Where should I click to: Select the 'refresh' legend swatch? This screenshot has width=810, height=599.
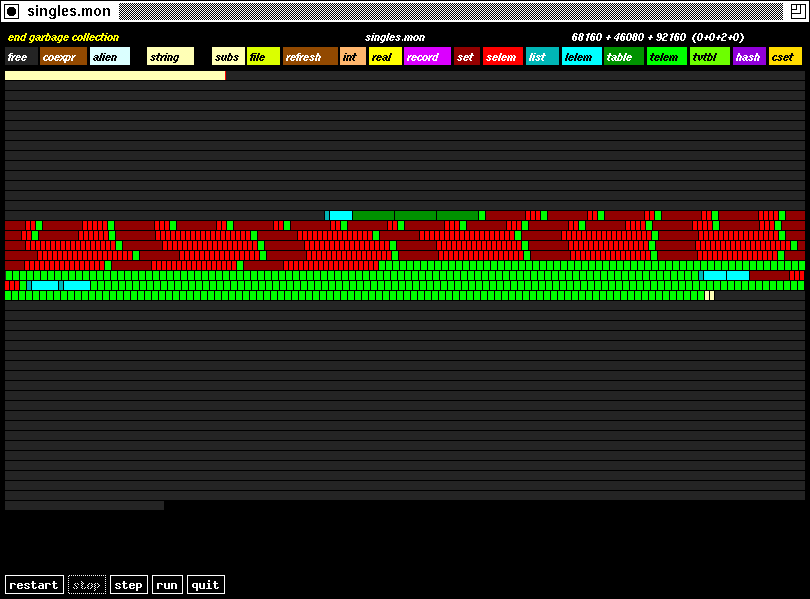(x=310, y=57)
